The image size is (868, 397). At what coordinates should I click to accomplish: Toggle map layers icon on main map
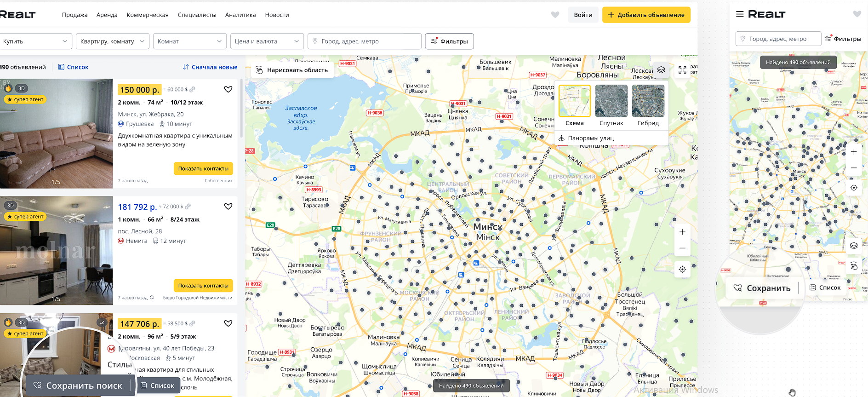661,70
